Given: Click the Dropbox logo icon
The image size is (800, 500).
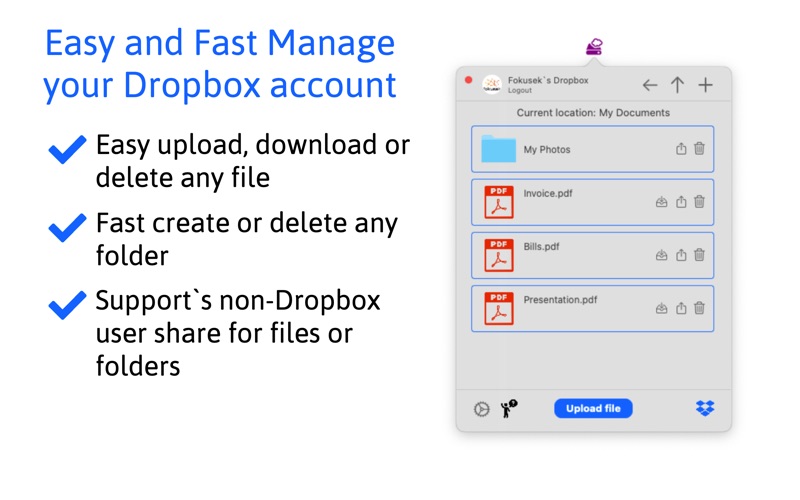Looking at the screenshot, I should [x=705, y=408].
